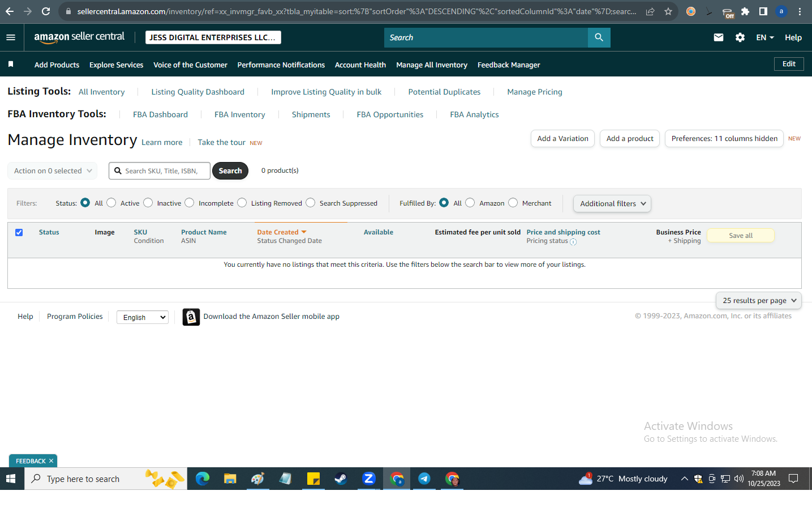This screenshot has height=512, width=812.
Task: Open Zalo from the taskbar
Action: coord(369,479)
